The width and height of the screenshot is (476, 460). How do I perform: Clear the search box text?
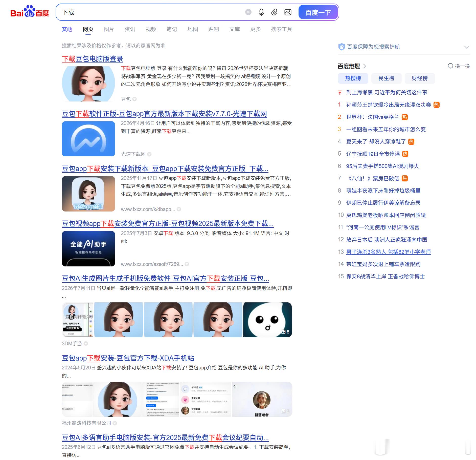pyautogui.click(x=248, y=12)
